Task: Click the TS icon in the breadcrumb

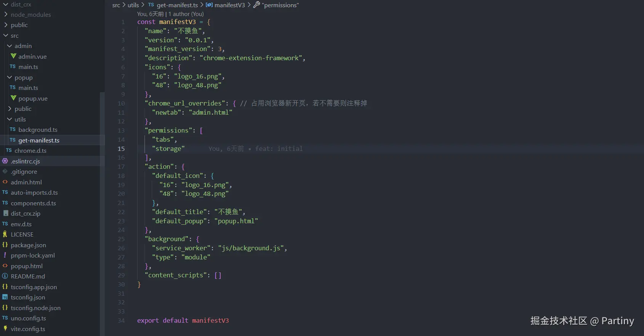Action: pos(151,5)
